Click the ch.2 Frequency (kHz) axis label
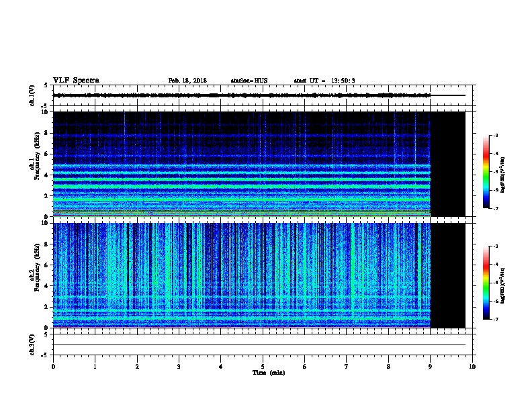 click(x=35, y=267)
